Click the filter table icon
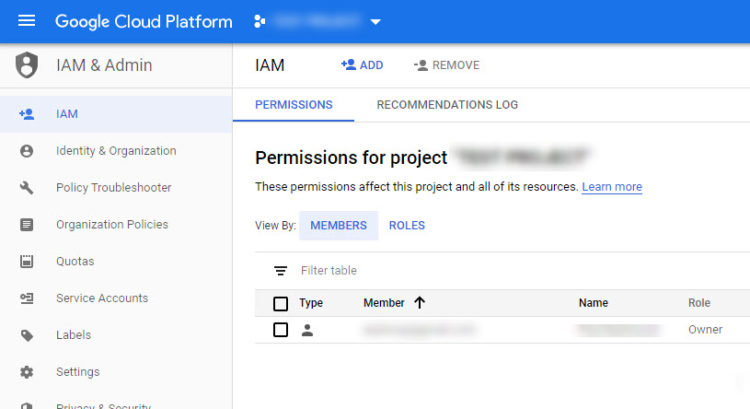 click(x=281, y=271)
